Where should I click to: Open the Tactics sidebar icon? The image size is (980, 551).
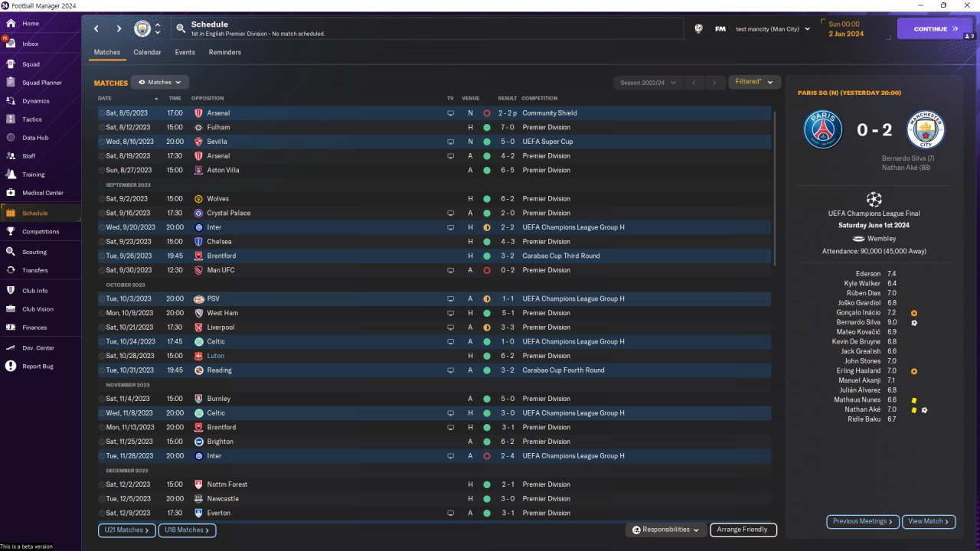(x=11, y=119)
